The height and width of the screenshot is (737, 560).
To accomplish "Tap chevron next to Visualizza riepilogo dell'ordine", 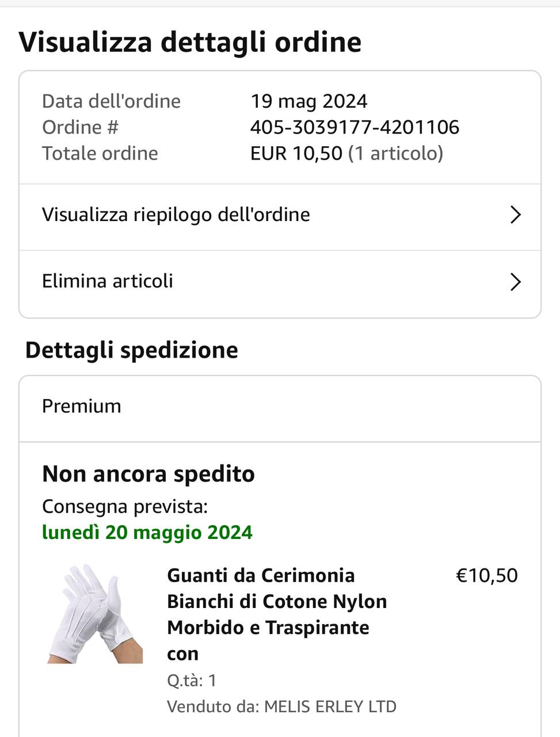I will tap(515, 215).
